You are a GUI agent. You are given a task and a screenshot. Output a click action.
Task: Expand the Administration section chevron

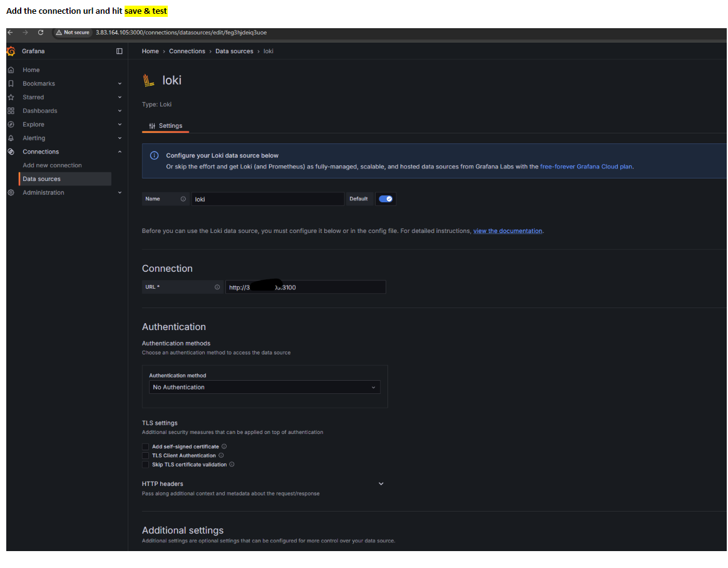click(x=120, y=193)
